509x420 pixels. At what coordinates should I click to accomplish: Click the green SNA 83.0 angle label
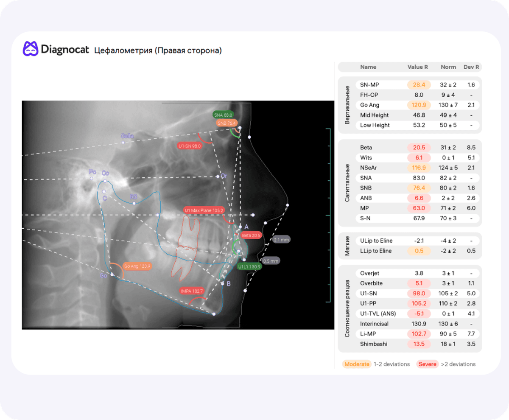coord(223,115)
